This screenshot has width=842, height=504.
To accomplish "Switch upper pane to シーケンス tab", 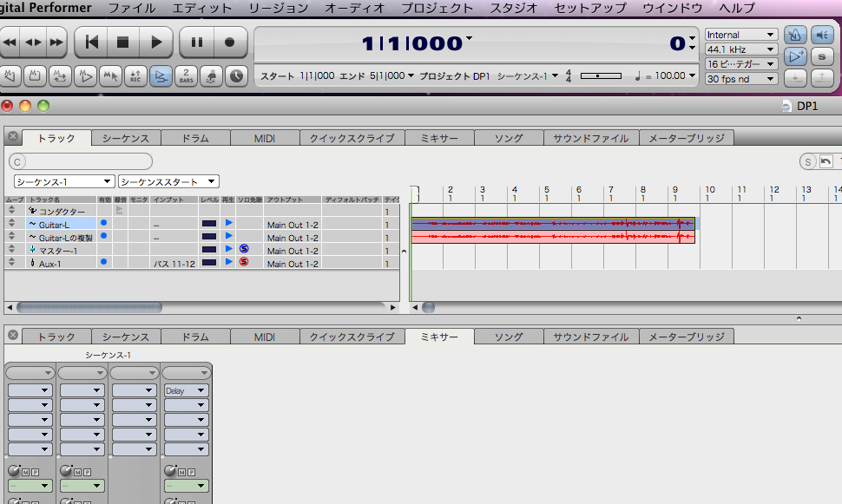I will [x=126, y=138].
